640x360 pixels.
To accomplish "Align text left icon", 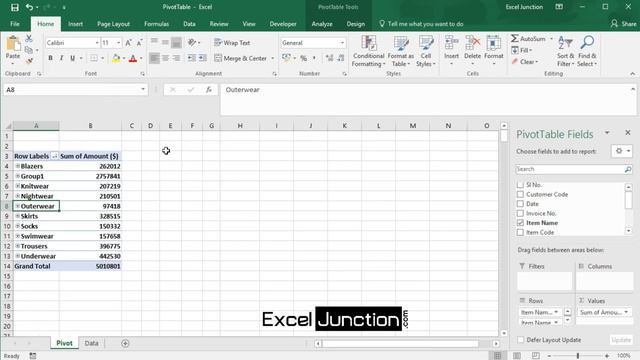I will (x=154, y=58).
